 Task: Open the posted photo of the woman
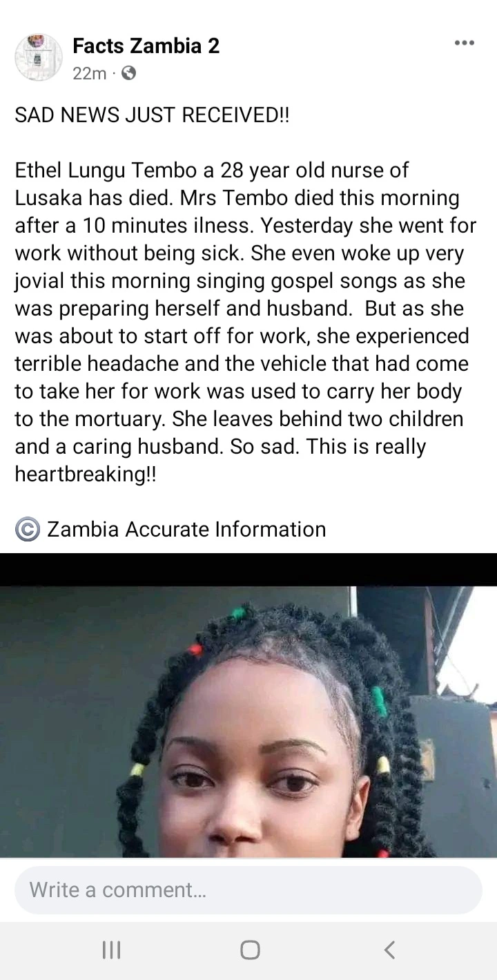click(248, 722)
